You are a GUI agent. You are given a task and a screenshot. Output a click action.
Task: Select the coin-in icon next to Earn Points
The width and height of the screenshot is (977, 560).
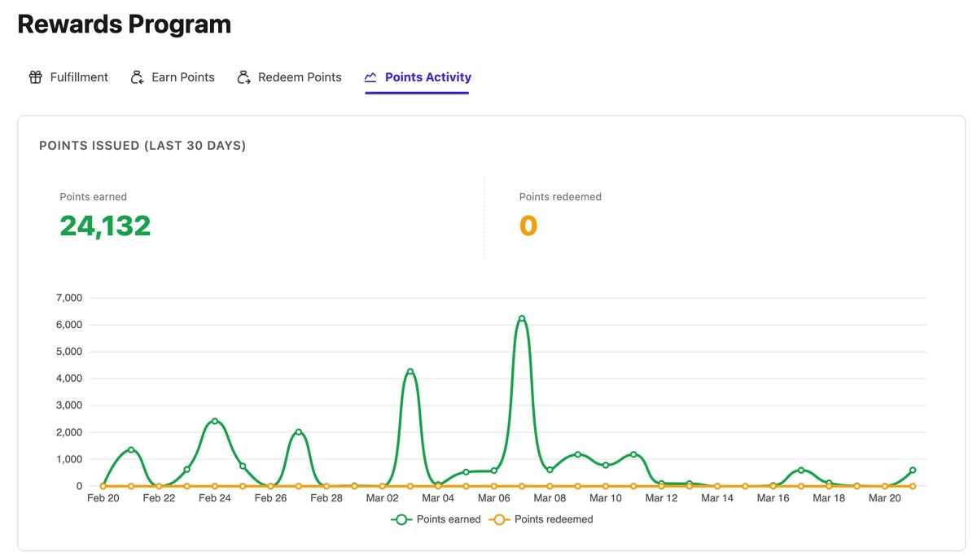coord(137,77)
